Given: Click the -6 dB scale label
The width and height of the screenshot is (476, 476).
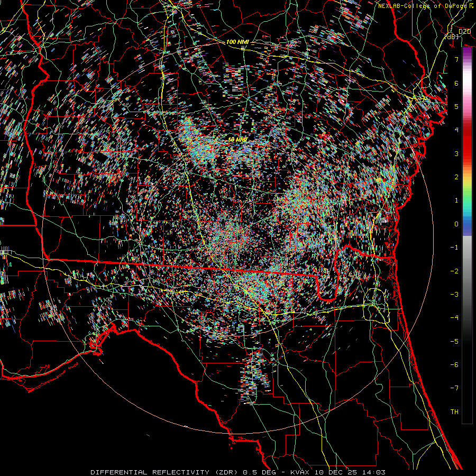Looking at the screenshot, I should (x=454, y=365).
